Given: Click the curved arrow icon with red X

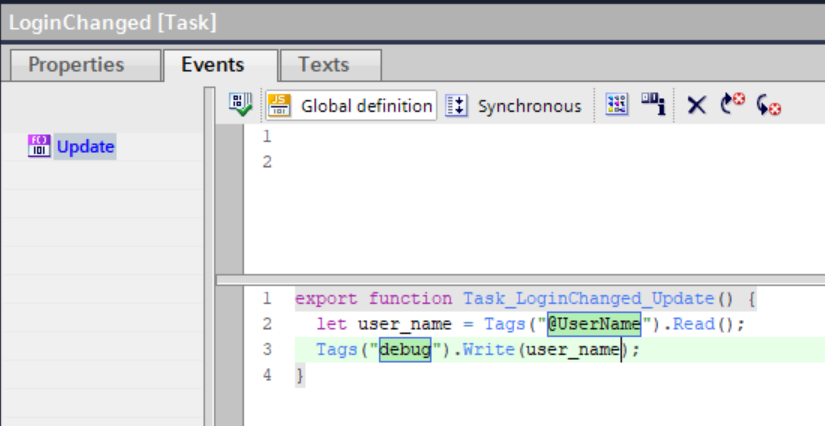Looking at the screenshot, I should [732, 105].
